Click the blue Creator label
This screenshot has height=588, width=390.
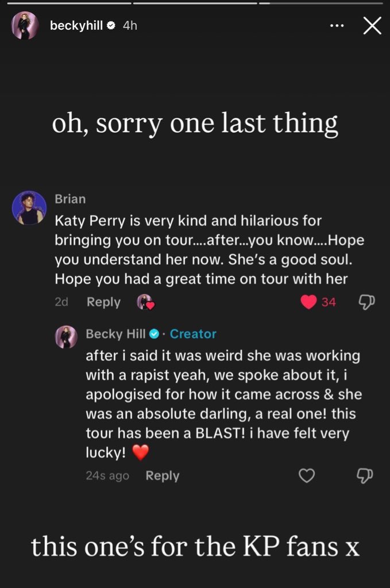click(x=193, y=334)
